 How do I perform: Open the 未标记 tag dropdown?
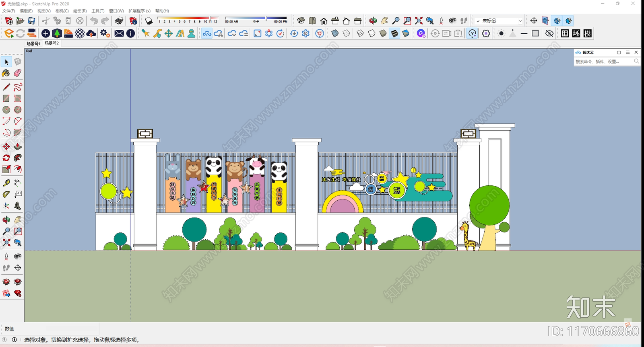499,21
